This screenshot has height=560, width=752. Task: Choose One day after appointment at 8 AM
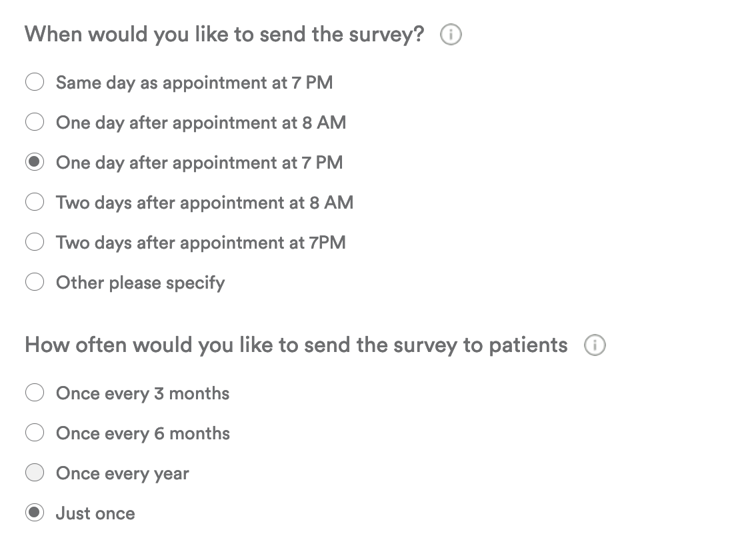coord(35,123)
